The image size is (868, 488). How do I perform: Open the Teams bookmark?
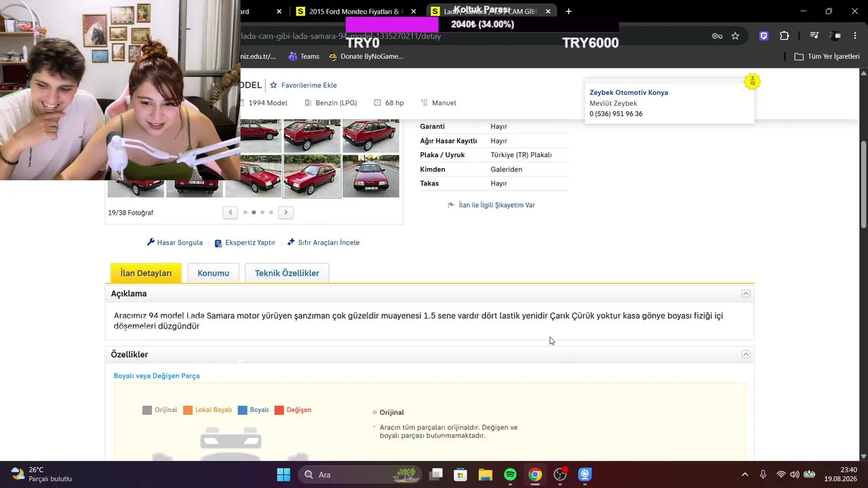pyautogui.click(x=304, y=56)
